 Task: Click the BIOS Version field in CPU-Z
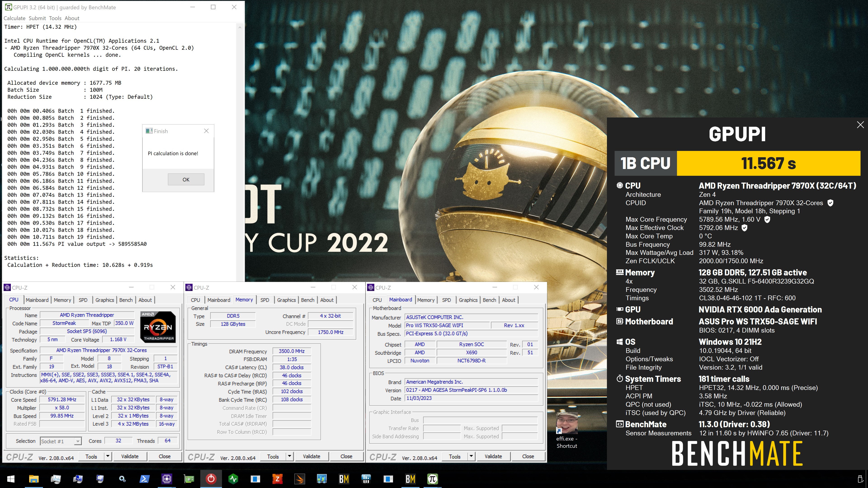point(471,390)
